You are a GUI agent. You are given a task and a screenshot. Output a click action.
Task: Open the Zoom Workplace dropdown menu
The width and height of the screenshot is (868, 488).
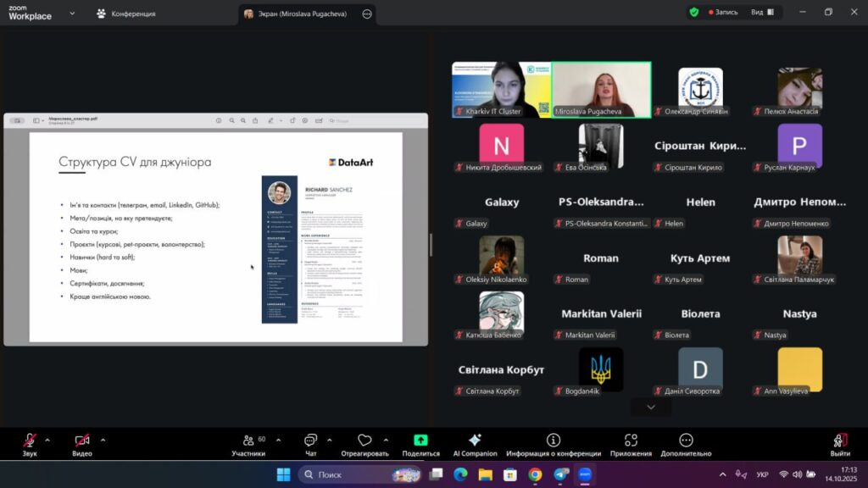(x=71, y=14)
